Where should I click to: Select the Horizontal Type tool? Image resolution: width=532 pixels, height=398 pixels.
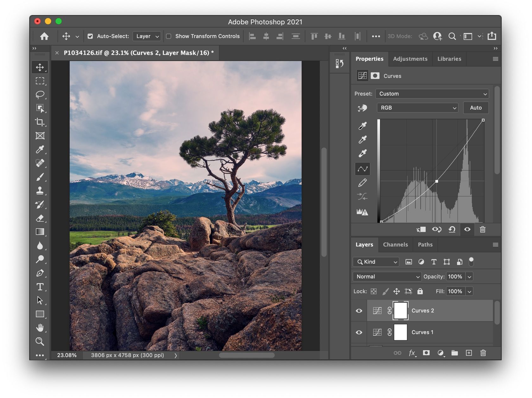pos(40,287)
